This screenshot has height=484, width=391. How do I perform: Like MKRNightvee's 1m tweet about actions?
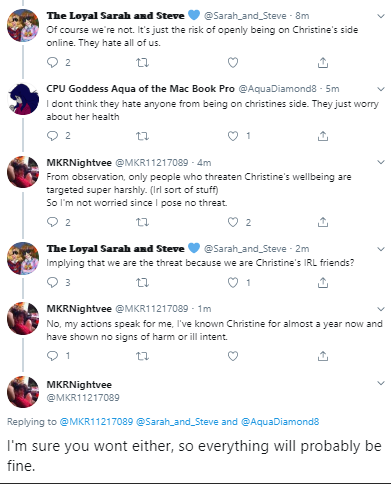[233, 356]
